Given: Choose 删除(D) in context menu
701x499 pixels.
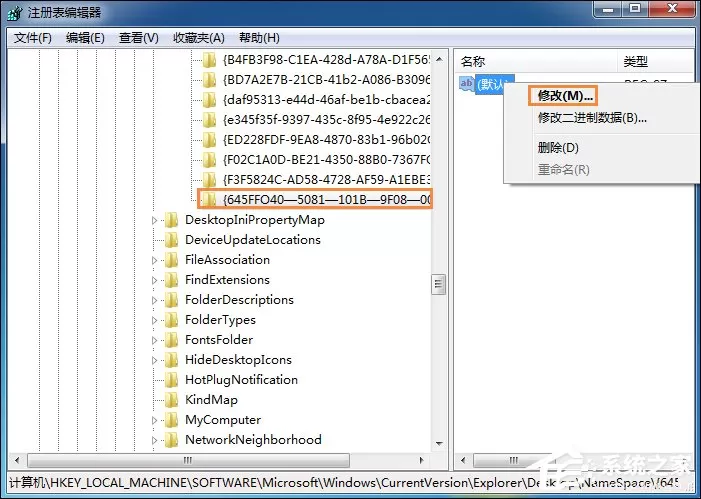Looking at the screenshot, I should coord(558,148).
